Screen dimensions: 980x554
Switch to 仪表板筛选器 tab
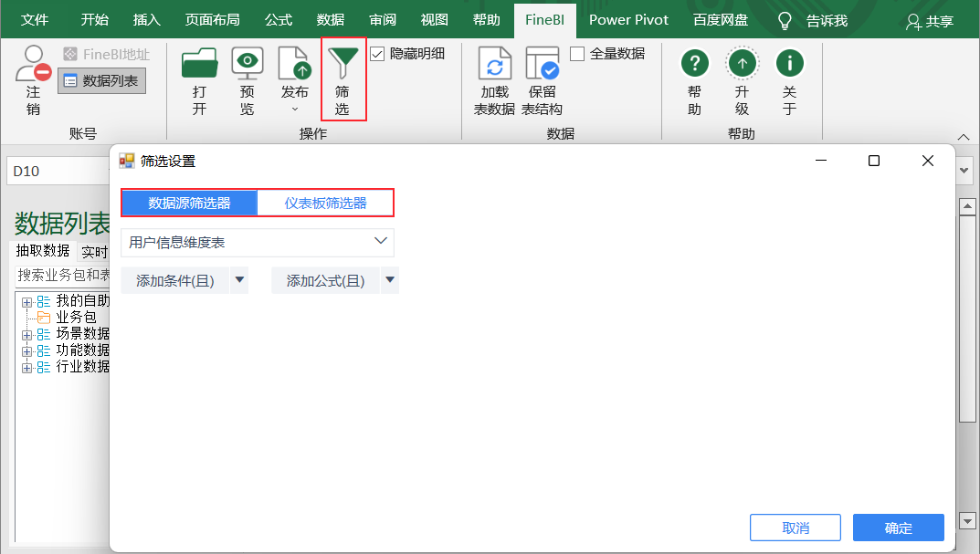click(326, 203)
